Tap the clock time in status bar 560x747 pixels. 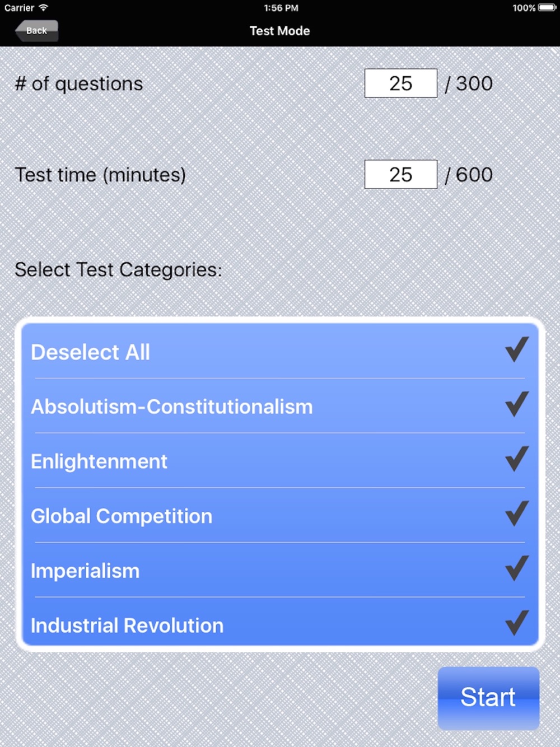pos(281,8)
